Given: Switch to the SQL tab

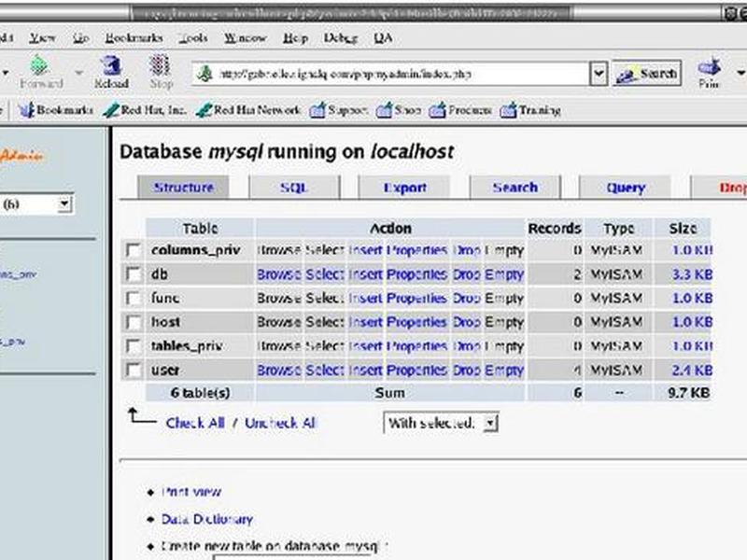Looking at the screenshot, I should 294,188.
